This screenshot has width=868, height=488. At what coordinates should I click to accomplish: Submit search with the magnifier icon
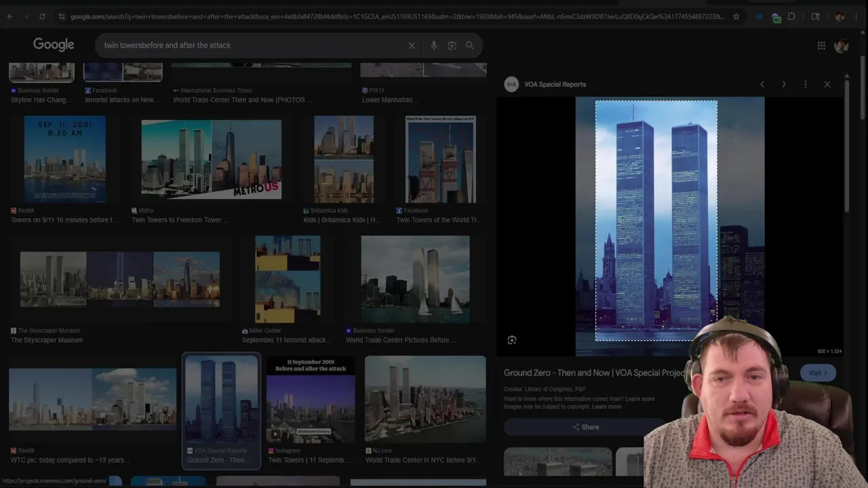470,45
